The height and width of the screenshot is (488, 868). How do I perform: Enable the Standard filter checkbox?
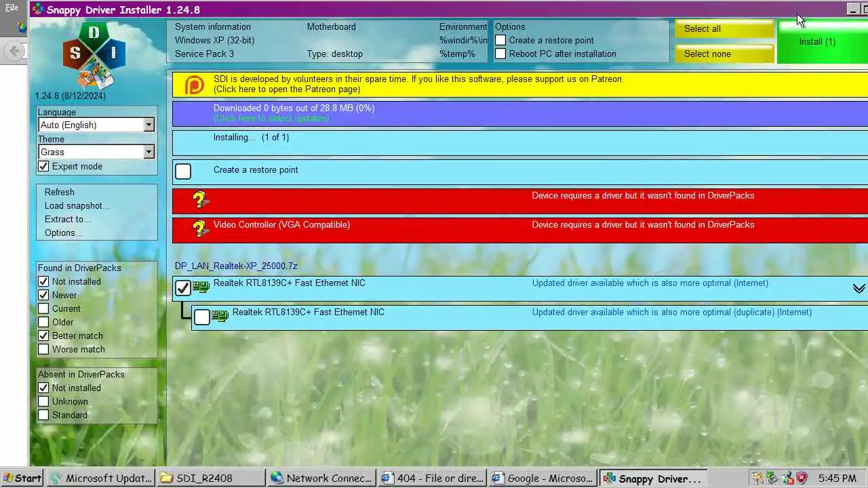43,415
